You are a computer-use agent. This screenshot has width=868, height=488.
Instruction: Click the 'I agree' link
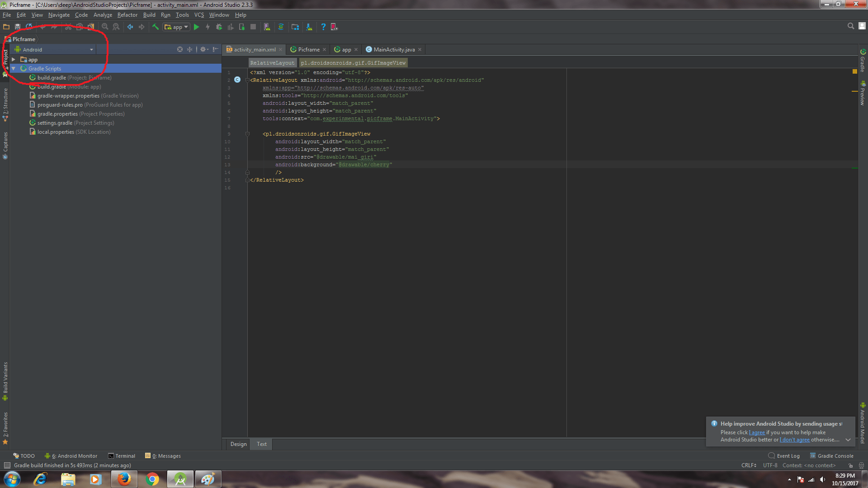(x=757, y=432)
